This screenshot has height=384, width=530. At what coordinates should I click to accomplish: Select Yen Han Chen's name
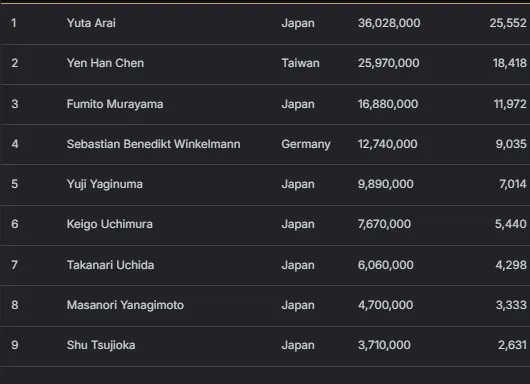click(105, 63)
